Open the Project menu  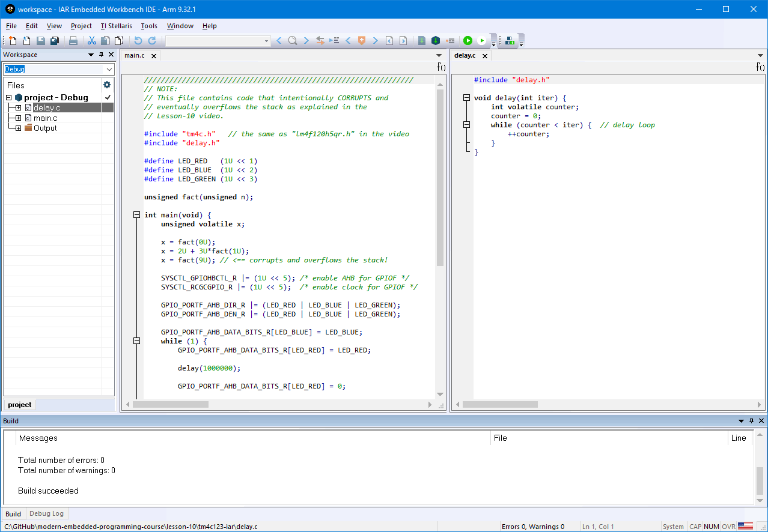click(x=81, y=26)
